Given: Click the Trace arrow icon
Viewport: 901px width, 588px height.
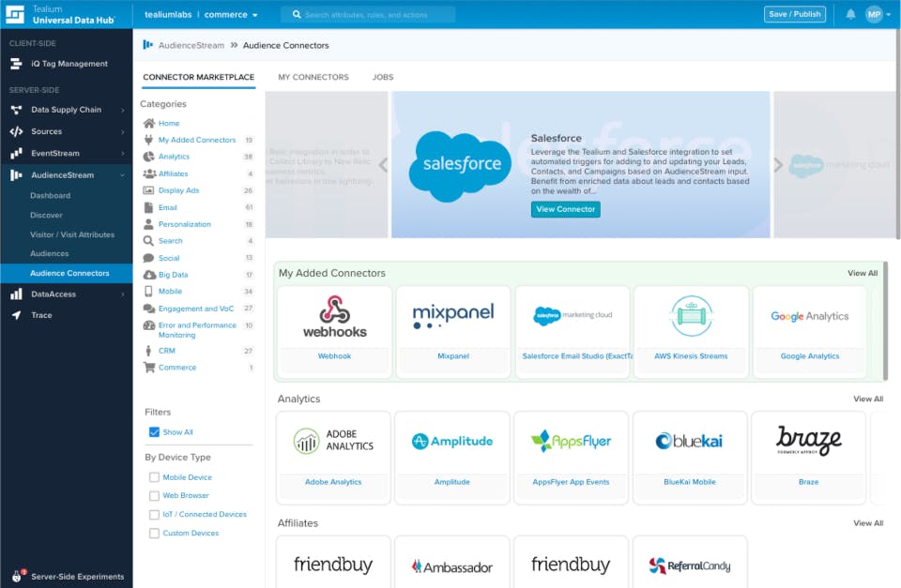Looking at the screenshot, I should pos(16,315).
